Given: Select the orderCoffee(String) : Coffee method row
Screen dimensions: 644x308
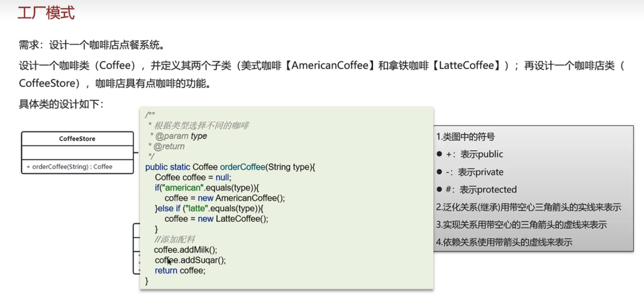Looking at the screenshot, I should [x=69, y=167].
